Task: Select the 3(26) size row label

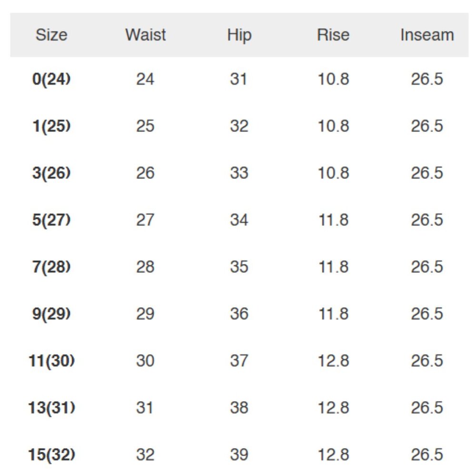Action: [x=51, y=173]
